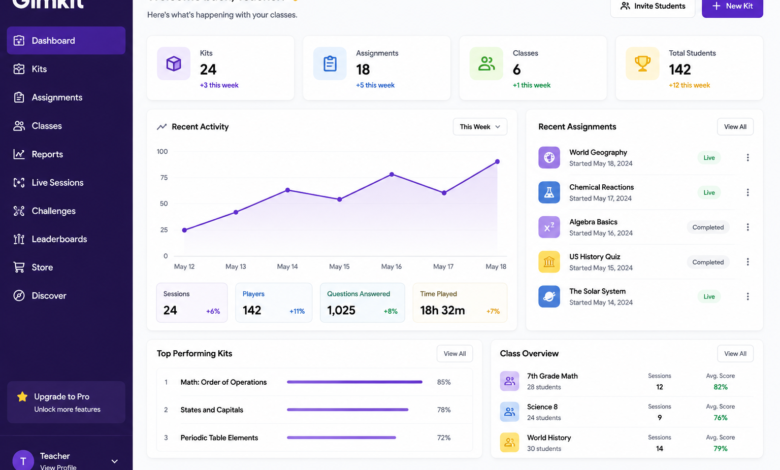Image resolution: width=780 pixels, height=470 pixels.
Task: Click the Algebra Basics x² icon
Action: point(549,227)
